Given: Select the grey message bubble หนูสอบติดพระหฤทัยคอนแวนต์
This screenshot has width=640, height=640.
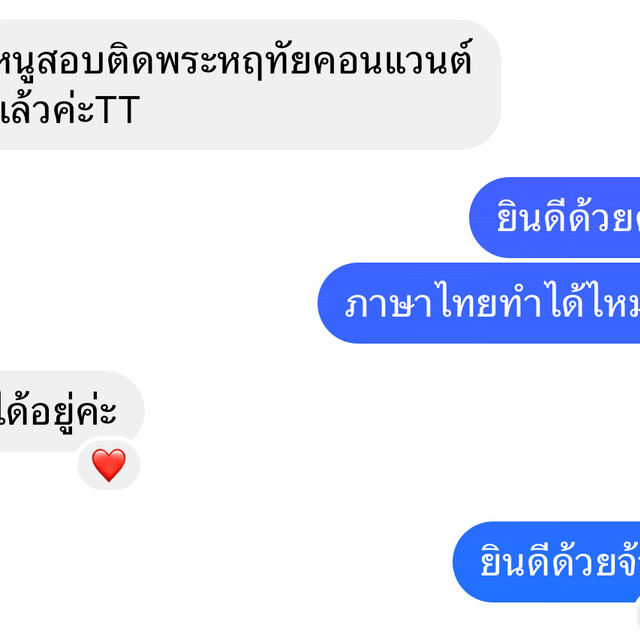Looking at the screenshot, I should 251,84.
